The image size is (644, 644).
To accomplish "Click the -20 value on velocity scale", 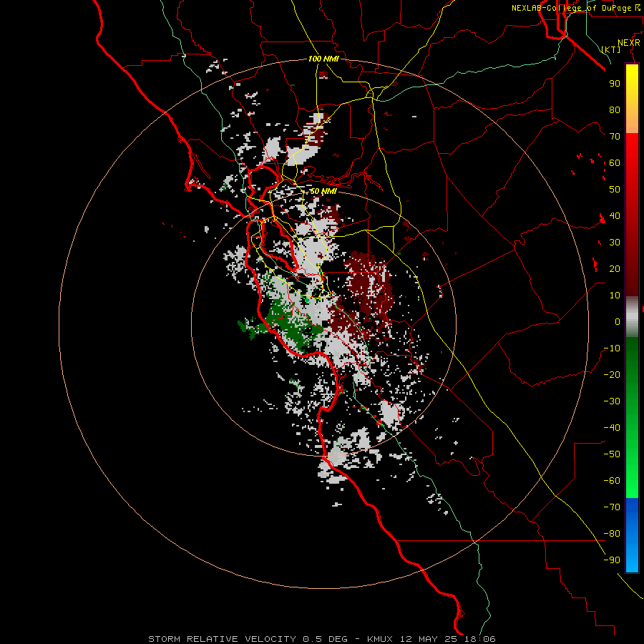I will point(612,375).
